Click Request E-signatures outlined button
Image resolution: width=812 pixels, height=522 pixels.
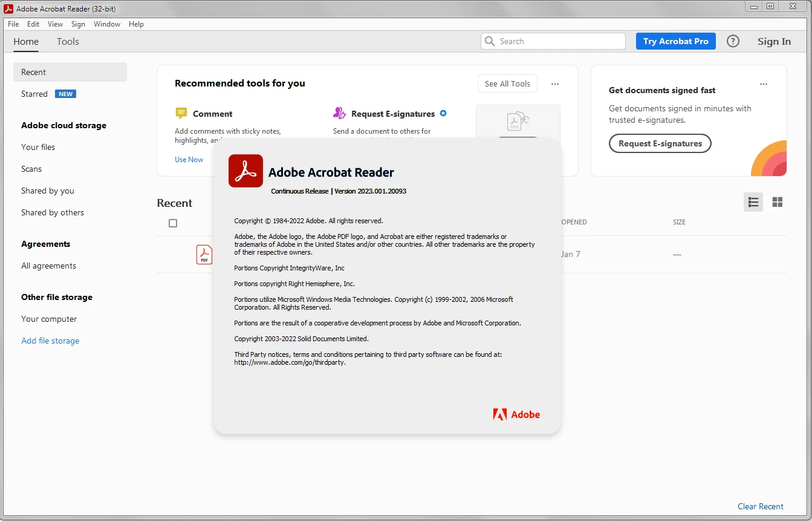[660, 143]
